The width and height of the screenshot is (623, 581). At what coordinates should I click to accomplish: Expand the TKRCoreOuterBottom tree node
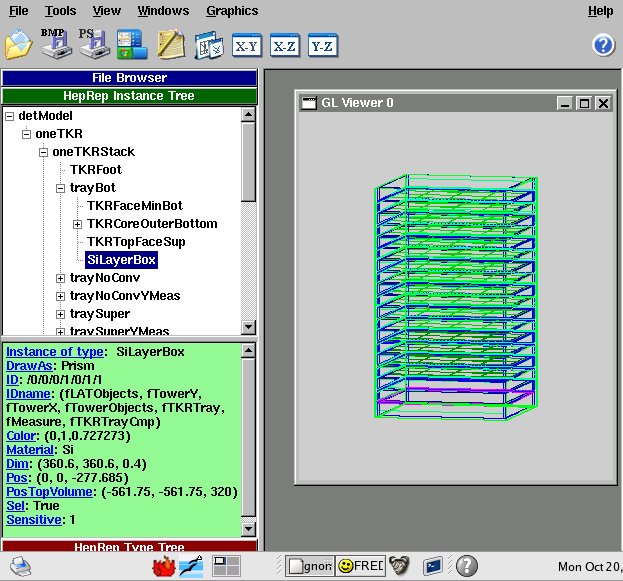click(x=78, y=224)
